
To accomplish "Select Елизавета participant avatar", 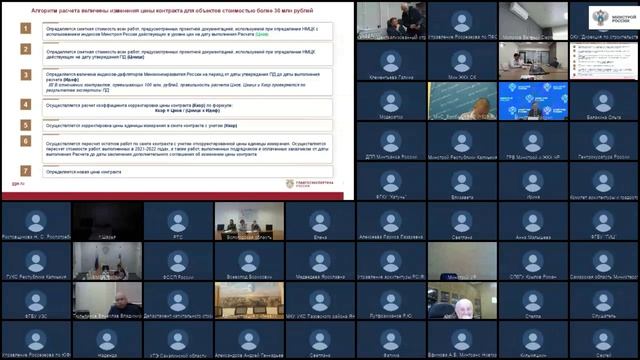I will [x=462, y=182].
